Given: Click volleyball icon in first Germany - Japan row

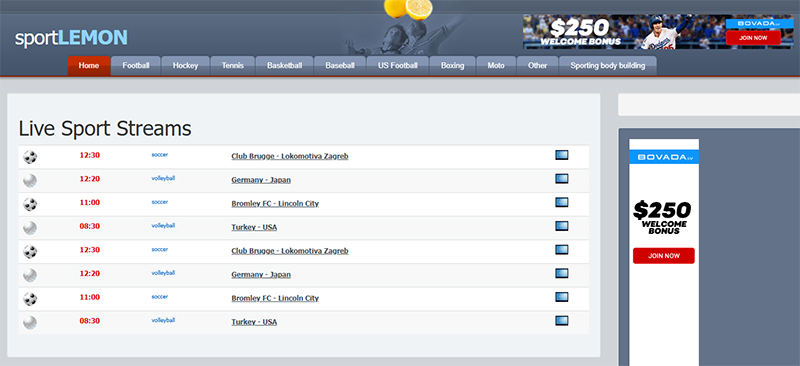Looking at the screenshot, I should (x=30, y=181).
